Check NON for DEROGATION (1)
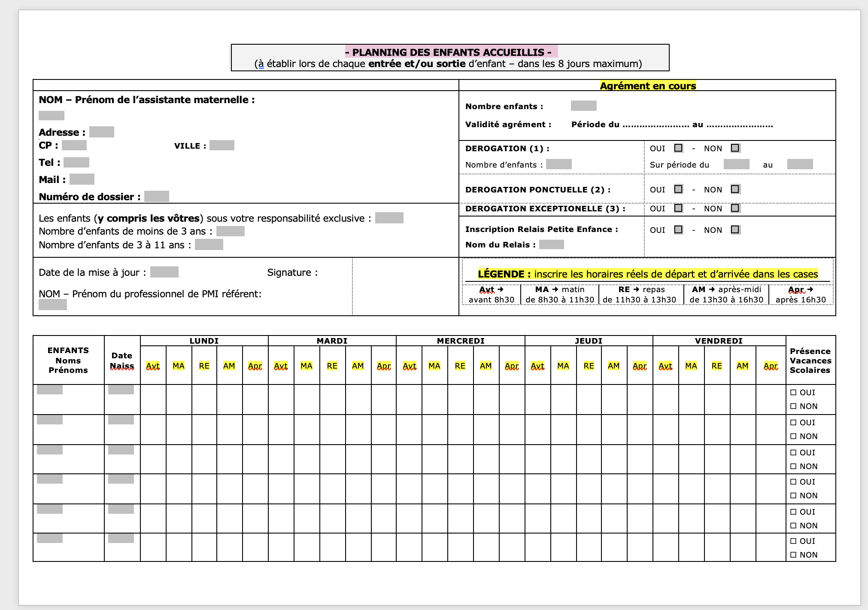This screenshot has height=610, width=868. coord(735,148)
